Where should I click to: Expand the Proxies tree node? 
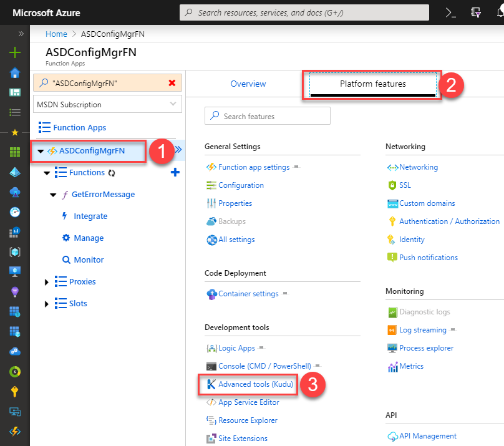[47, 282]
